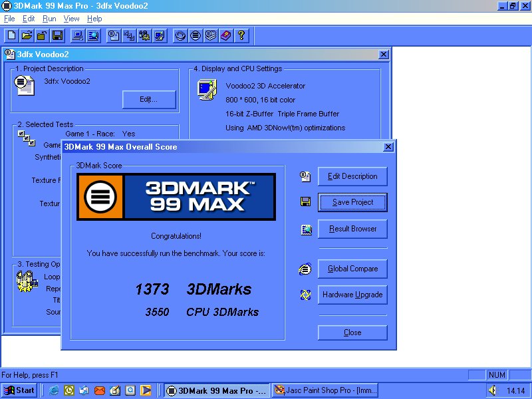
Task: Click the icon beside Result Browser
Action: coord(307,229)
